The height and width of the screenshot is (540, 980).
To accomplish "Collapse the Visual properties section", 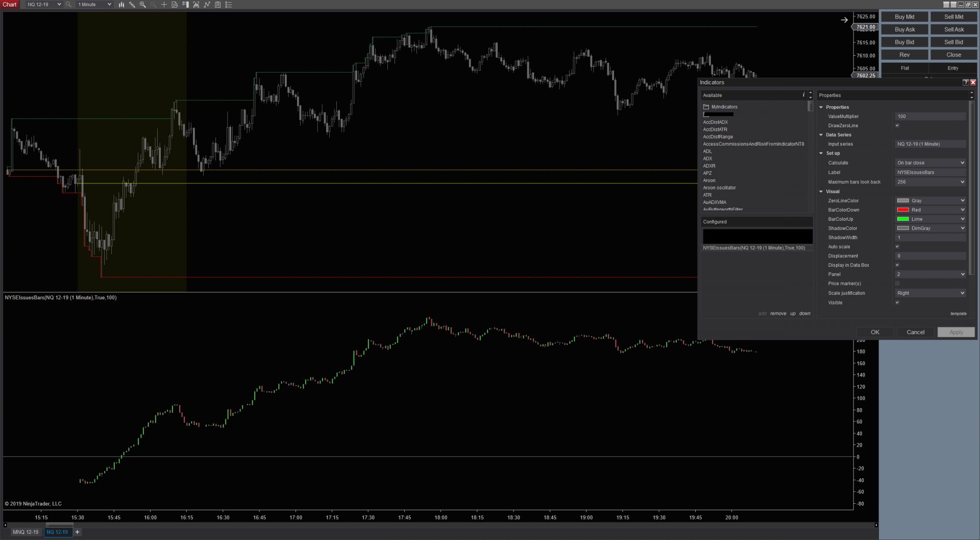I will coord(821,192).
